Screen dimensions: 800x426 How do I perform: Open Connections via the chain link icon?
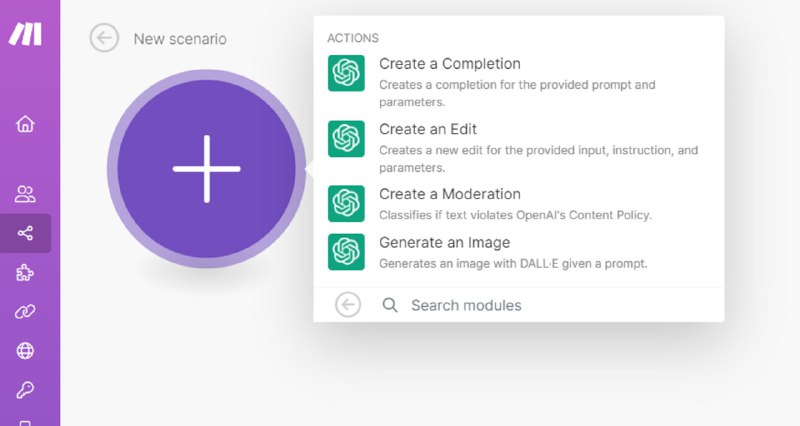(25, 312)
